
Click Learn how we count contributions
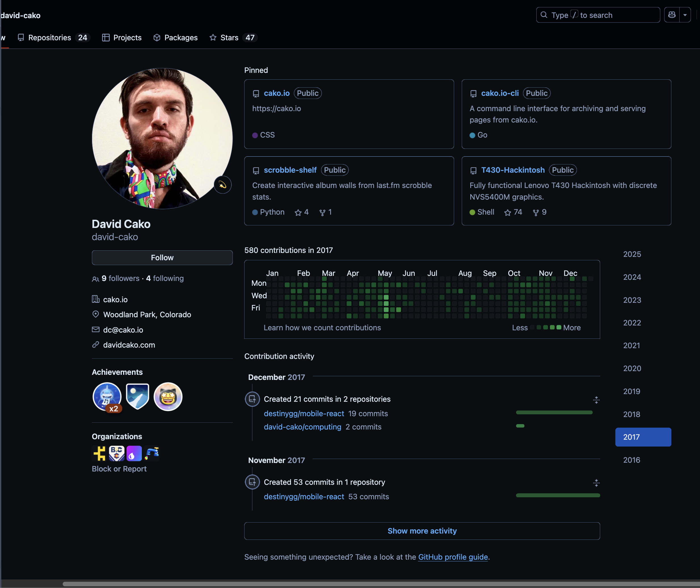point(322,328)
